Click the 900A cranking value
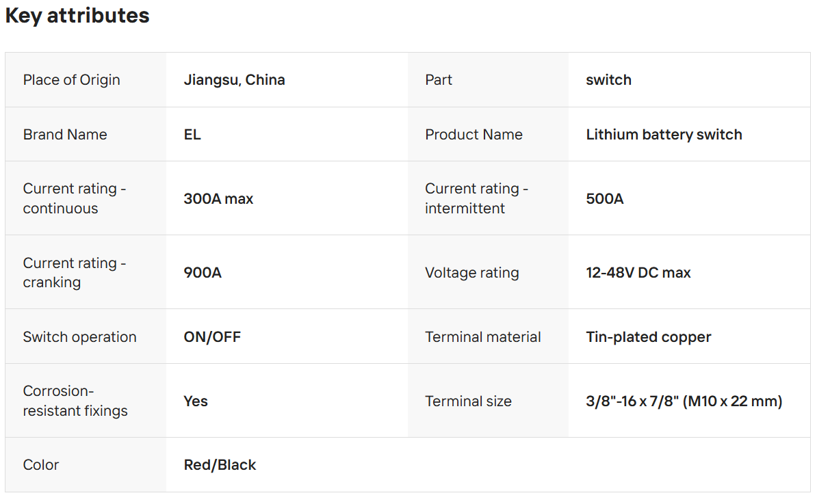This screenshot has width=817, height=504. (x=203, y=273)
